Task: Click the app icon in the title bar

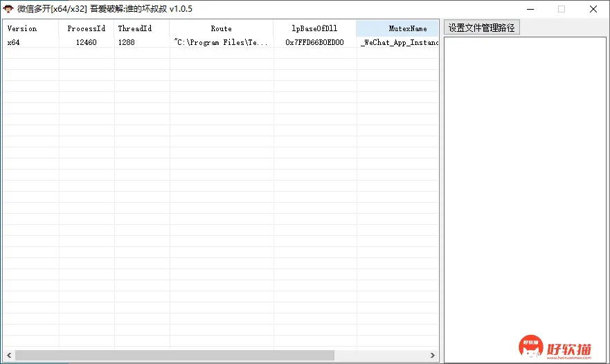Action: click(8, 8)
